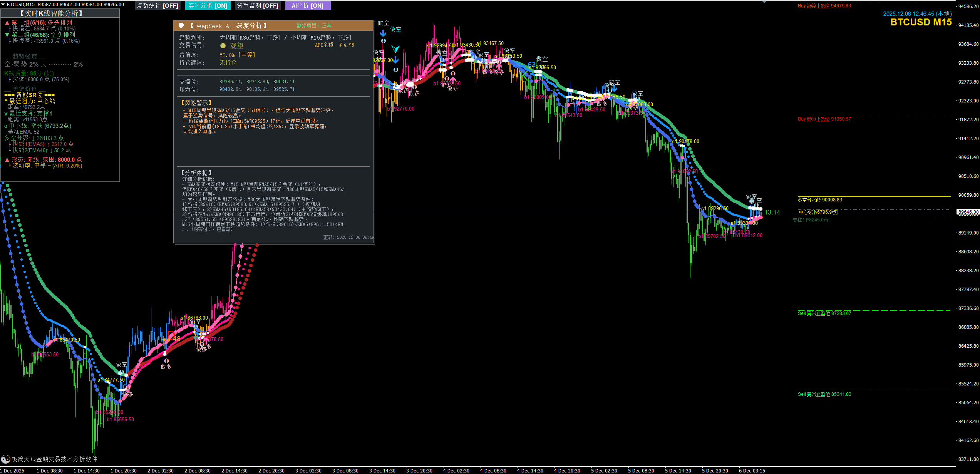Click current price tag 89646.00 on axis

coord(968,212)
